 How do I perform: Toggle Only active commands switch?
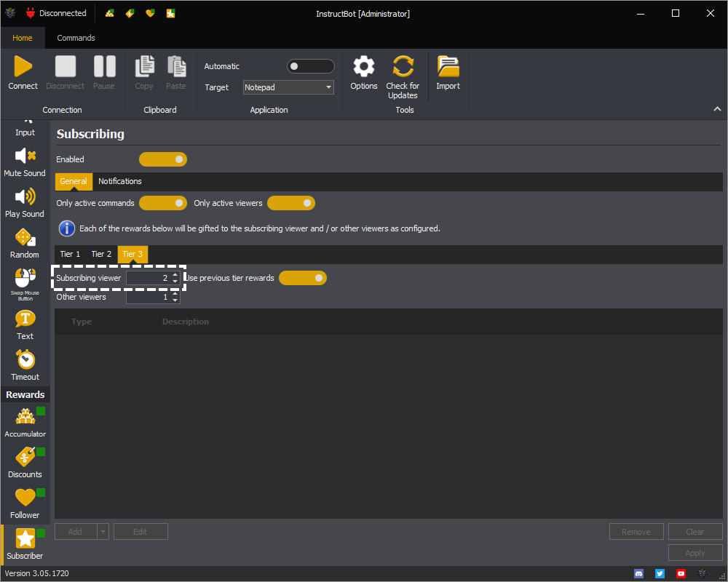click(163, 203)
